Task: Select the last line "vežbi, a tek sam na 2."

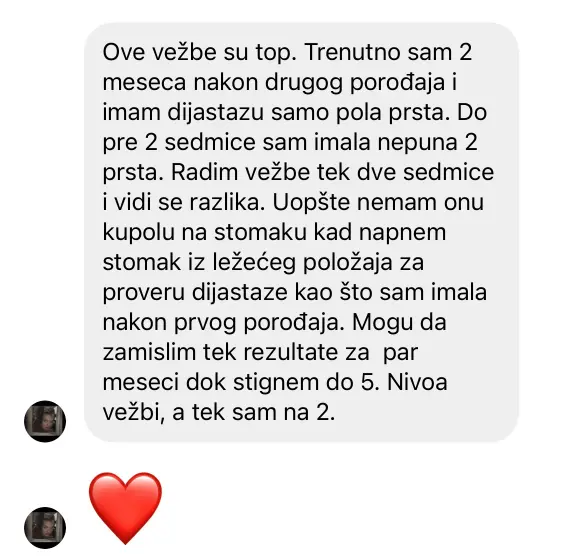Action: [219, 413]
